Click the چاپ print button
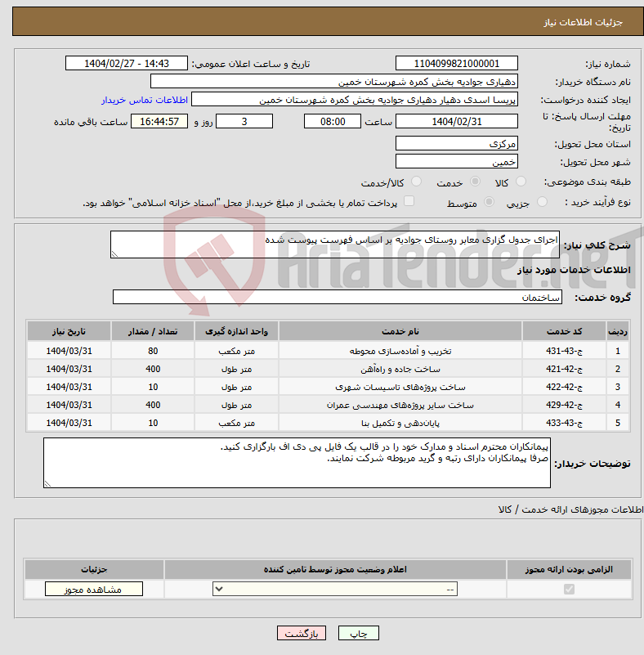644x655 pixels. pyautogui.click(x=359, y=633)
